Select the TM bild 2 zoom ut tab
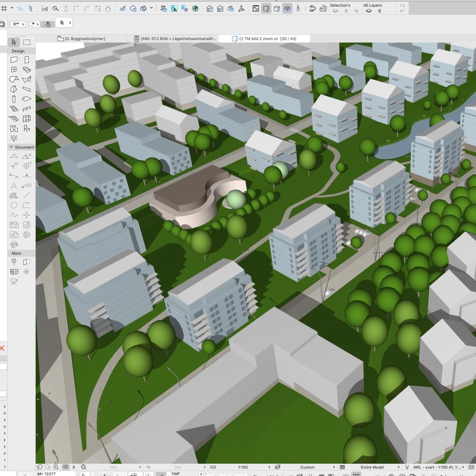476x476 pixels. click(264, 39)
